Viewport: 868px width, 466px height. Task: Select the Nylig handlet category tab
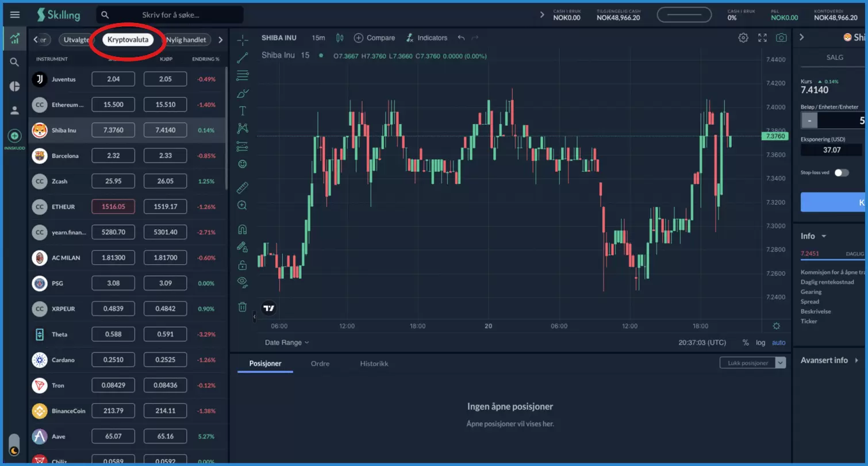coord(186,40)
